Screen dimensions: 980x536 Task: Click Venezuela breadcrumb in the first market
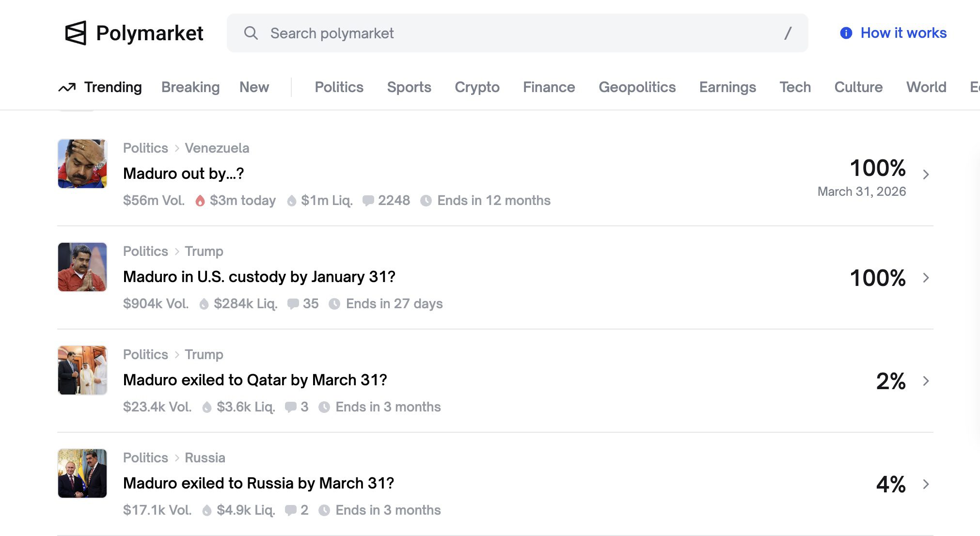217,148
